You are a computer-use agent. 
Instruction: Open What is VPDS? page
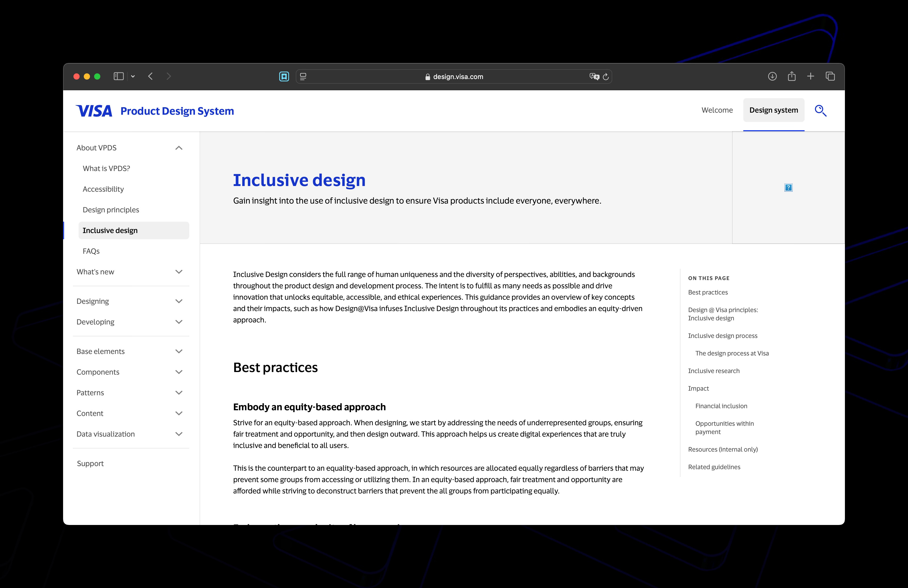tap(107, 168)
